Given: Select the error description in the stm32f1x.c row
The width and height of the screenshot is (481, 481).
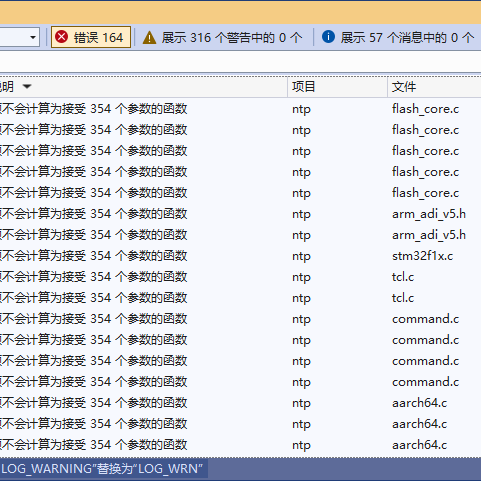Looking at the screenshot, I should point(94,256).
